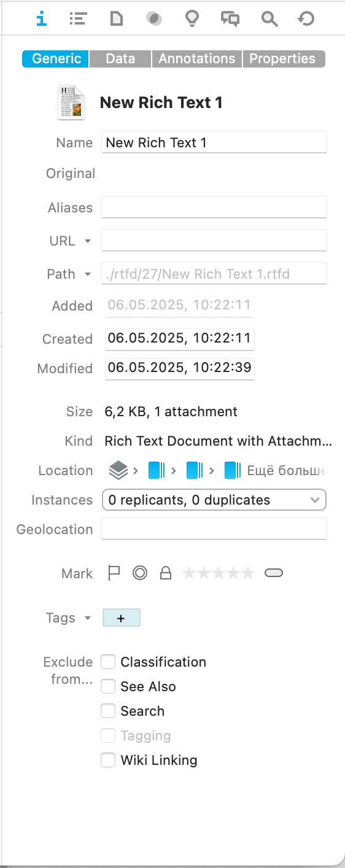Switch to the Properties tab
This screenshot has width=345, height=868.
284,59
